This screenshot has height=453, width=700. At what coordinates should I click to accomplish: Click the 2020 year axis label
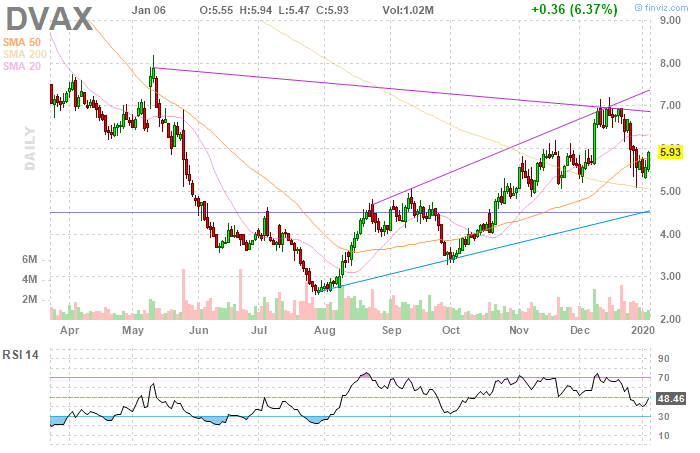click(643, 330)
